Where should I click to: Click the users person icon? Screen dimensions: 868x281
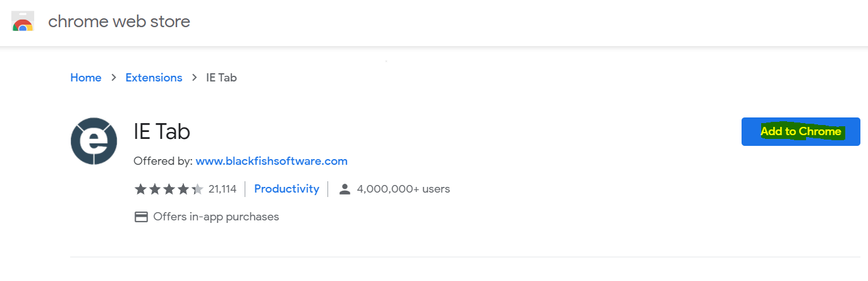point(345,189)
